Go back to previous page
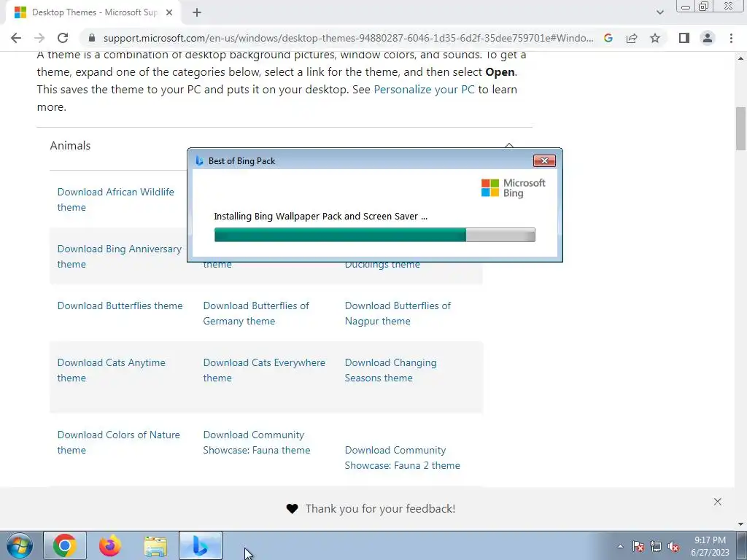747x560 pixels. pos(16,38)
